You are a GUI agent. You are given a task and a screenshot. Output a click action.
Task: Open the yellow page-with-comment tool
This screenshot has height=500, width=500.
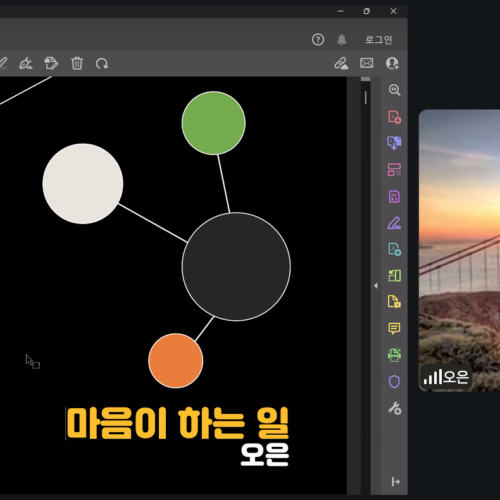(394, 302)
